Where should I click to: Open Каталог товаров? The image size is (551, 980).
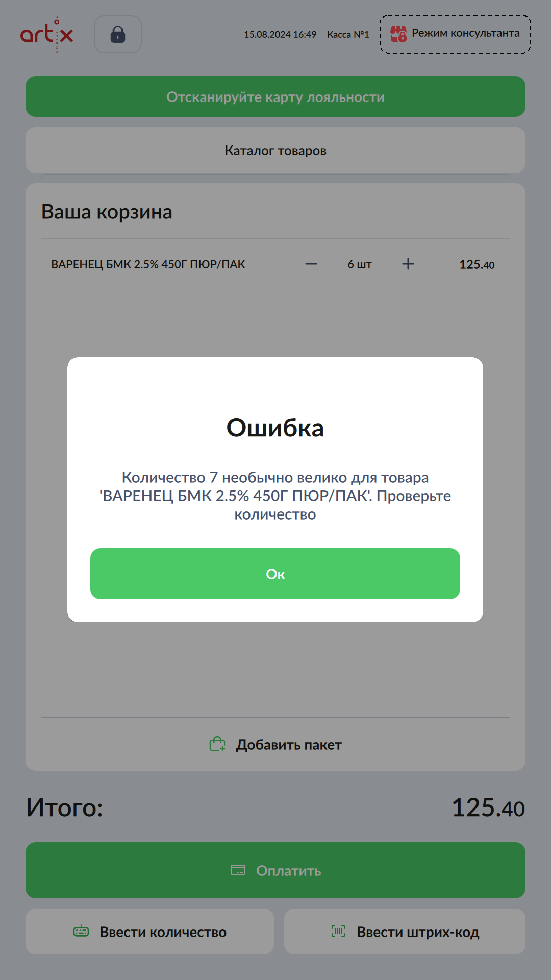click(275, 150)
